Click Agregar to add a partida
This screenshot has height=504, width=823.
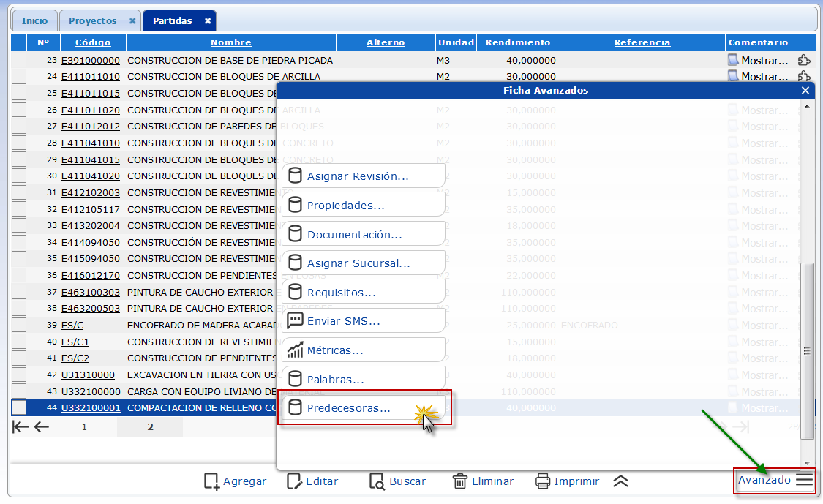[235, 481]
